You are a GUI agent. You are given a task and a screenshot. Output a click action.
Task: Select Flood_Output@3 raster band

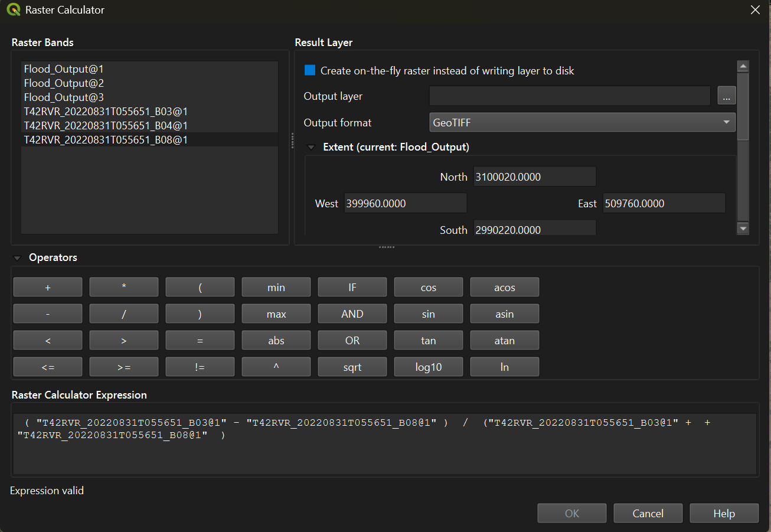pos(149,97)
